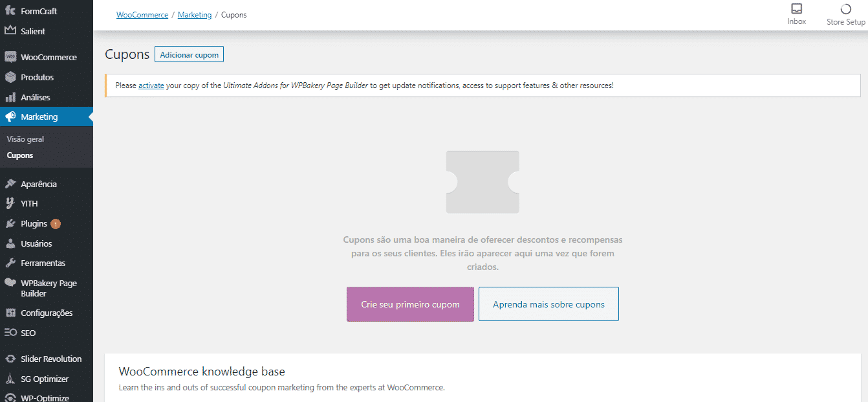Open the Salient menu item
The image size is (868, 402).
coord(47,31)
